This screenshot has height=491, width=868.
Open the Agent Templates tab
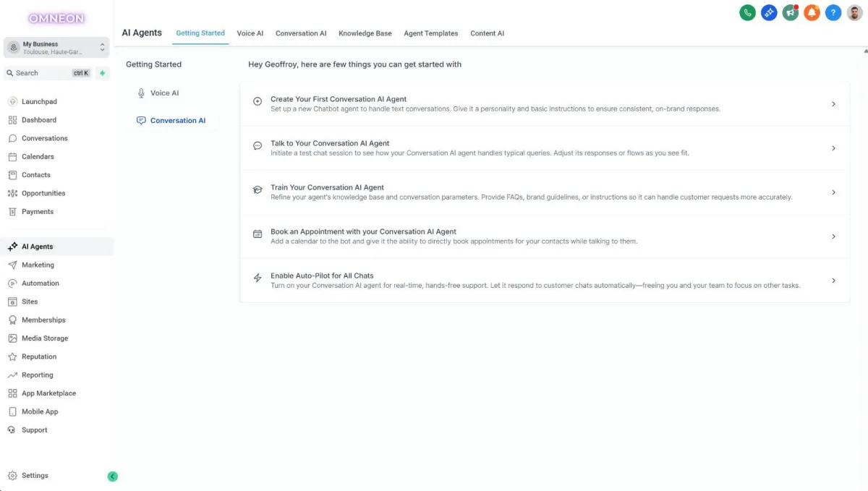pyautogui.click(x=431, y=33)
